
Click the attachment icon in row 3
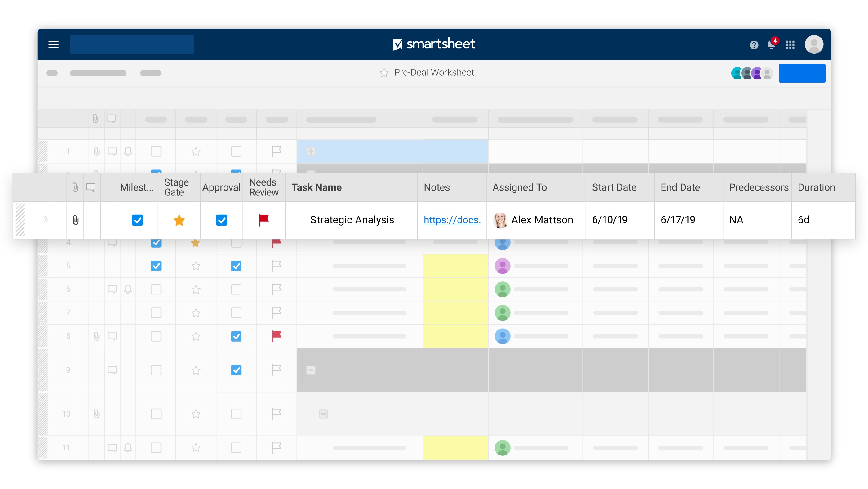(75, 220)
